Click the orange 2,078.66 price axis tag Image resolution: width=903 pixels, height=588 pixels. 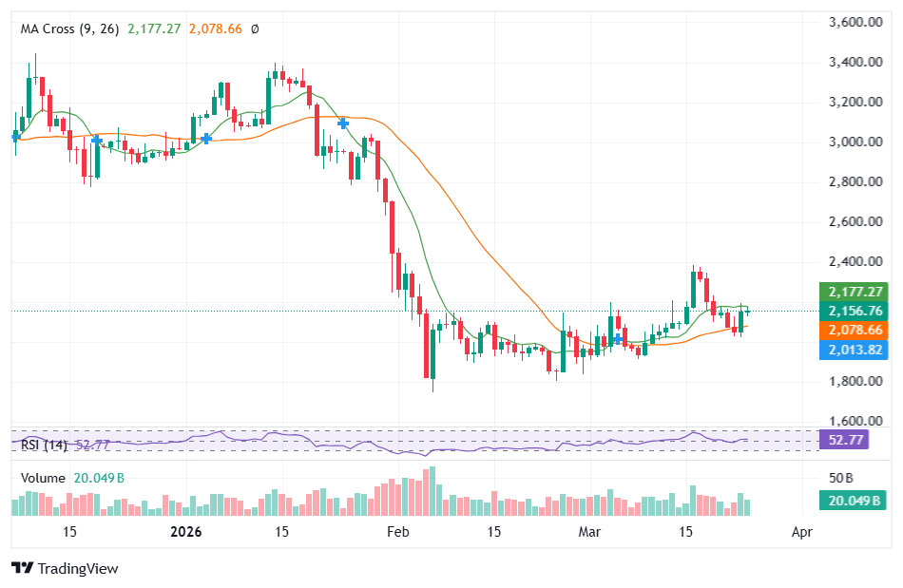855,330
